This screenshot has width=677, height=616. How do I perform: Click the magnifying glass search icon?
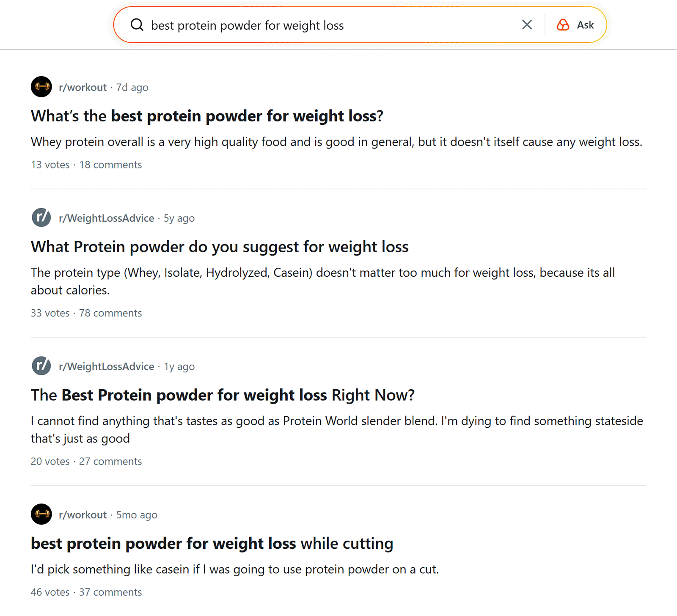(x=136, y=25)
